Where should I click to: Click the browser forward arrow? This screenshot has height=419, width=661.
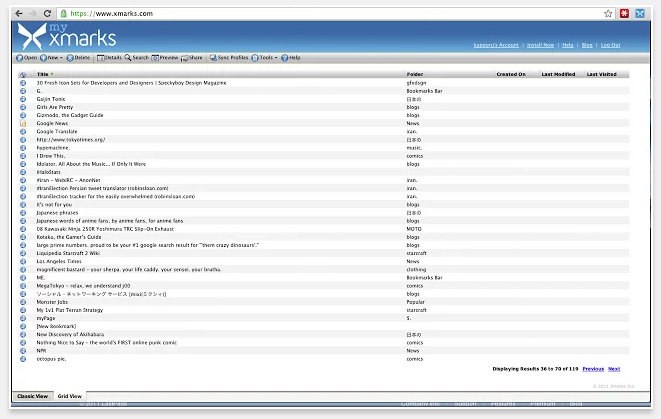tap(33, 13)
